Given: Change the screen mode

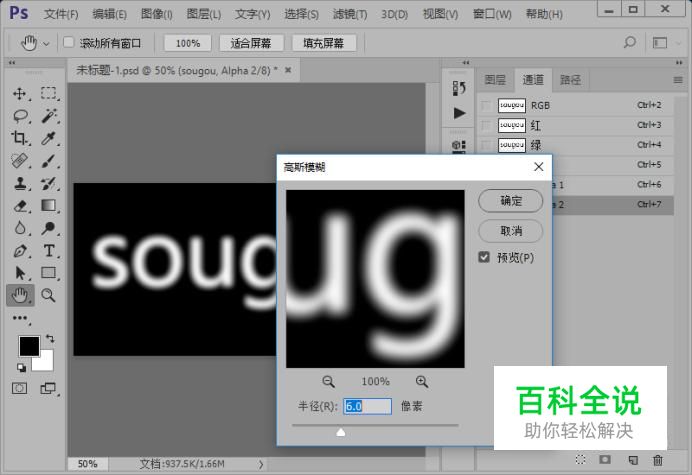Looking at the screenshot, I should click(48, 388).
